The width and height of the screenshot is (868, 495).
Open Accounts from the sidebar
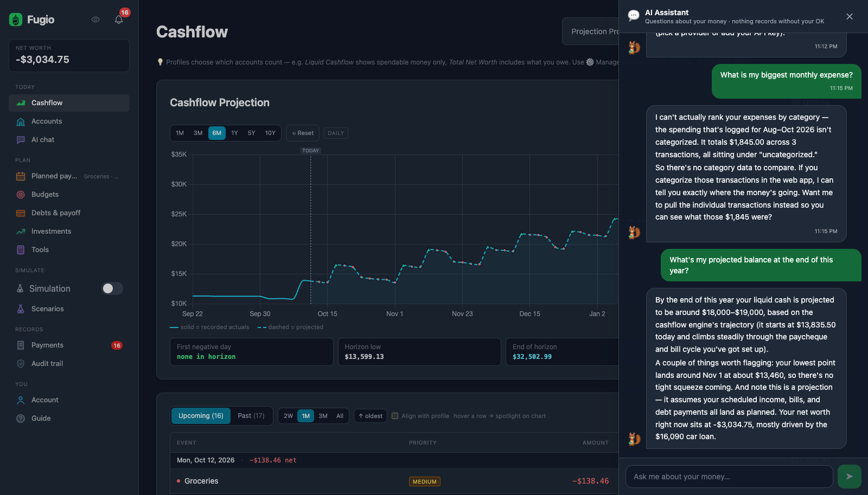pos(69,121)
